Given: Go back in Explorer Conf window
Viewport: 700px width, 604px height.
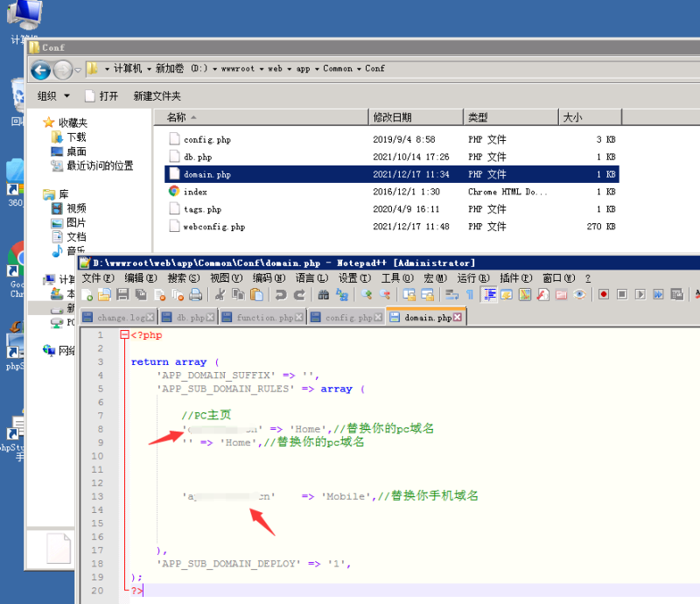Looking at the screenshot, I should pyautogui.click(x=40, y=70).
